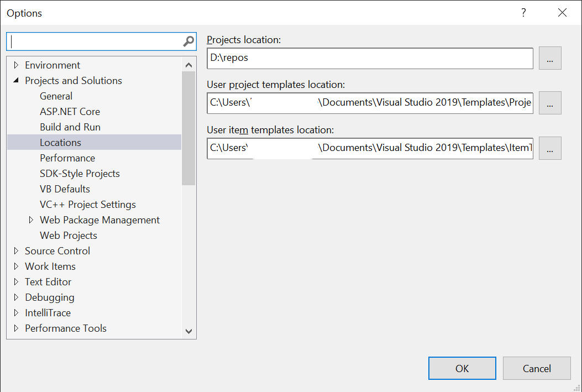Expand Source Control options

[x=16, y=250]
